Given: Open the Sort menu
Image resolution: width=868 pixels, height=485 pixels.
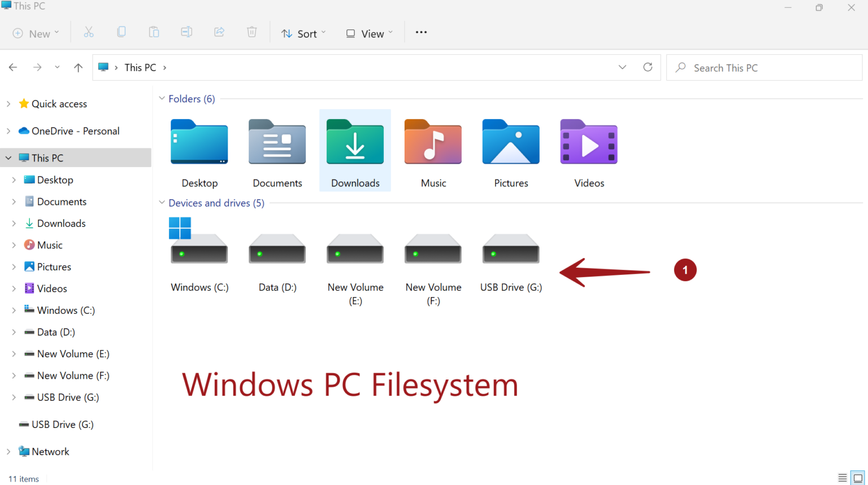Looking at the screenshot, I should (303, 33).
